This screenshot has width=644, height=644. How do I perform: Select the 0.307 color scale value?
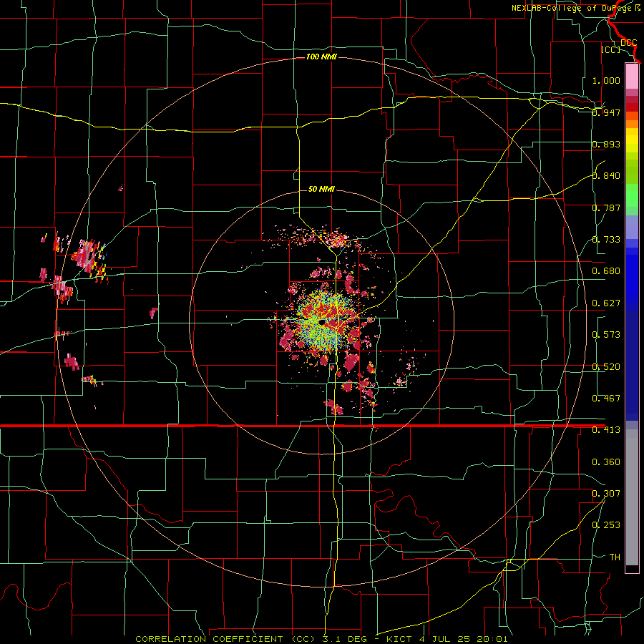tap(606, 494)
